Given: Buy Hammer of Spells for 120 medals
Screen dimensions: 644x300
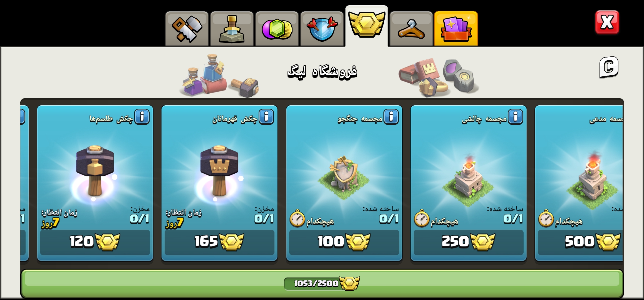Looking at the screenshot, I should click(x=95, y=242).
